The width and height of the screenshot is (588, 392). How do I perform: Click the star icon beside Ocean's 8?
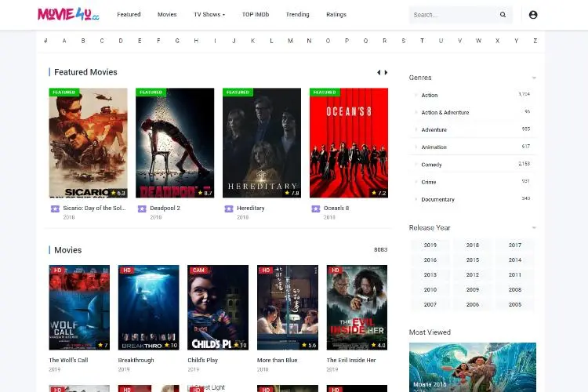click(316, 209)
